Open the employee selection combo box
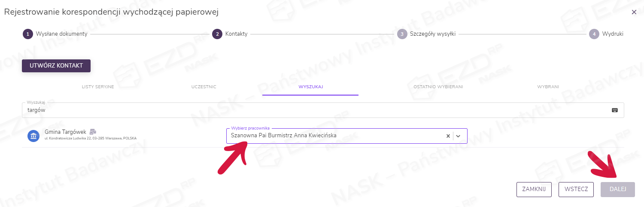Image resolution: width=644 pixels, height=207 pixels. click(x=335, y=136)
